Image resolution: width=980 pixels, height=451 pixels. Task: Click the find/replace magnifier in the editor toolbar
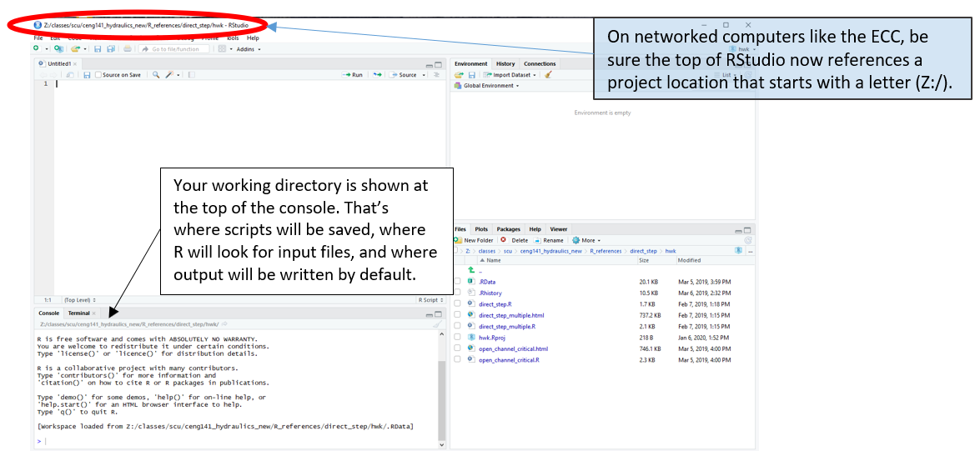[156, 75]
